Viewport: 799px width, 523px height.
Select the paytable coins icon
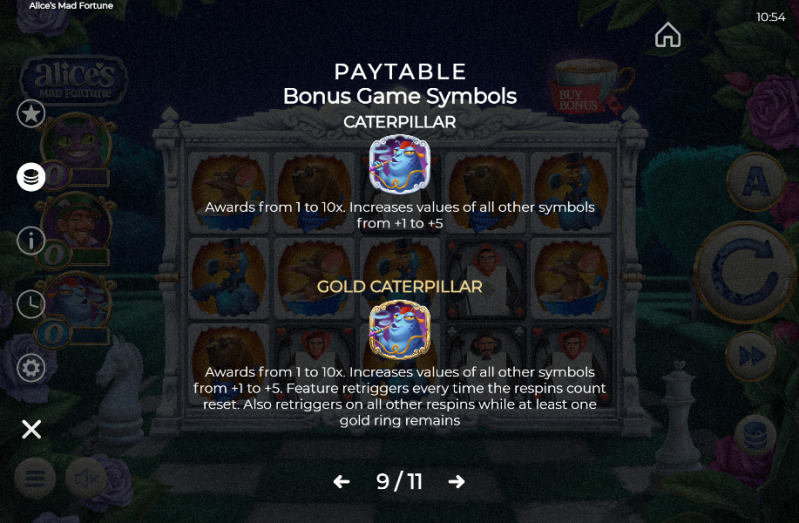tap(31, 177)
